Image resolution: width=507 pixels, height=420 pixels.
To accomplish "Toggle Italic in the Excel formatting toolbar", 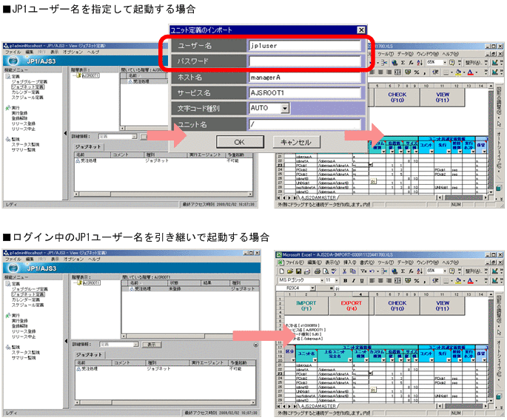I will 354,280.
